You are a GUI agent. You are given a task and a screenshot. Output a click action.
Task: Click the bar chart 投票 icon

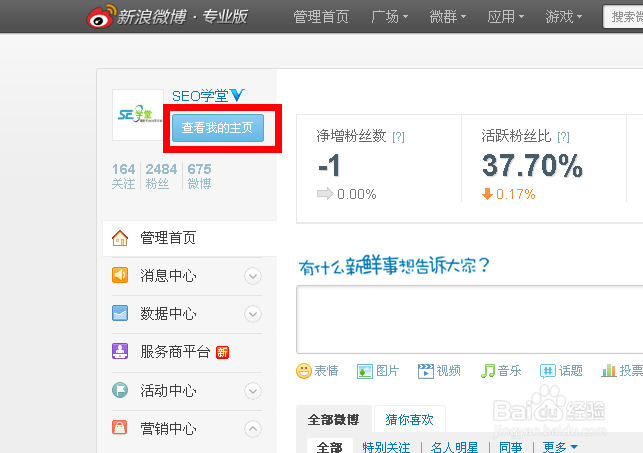pos(609,371)
